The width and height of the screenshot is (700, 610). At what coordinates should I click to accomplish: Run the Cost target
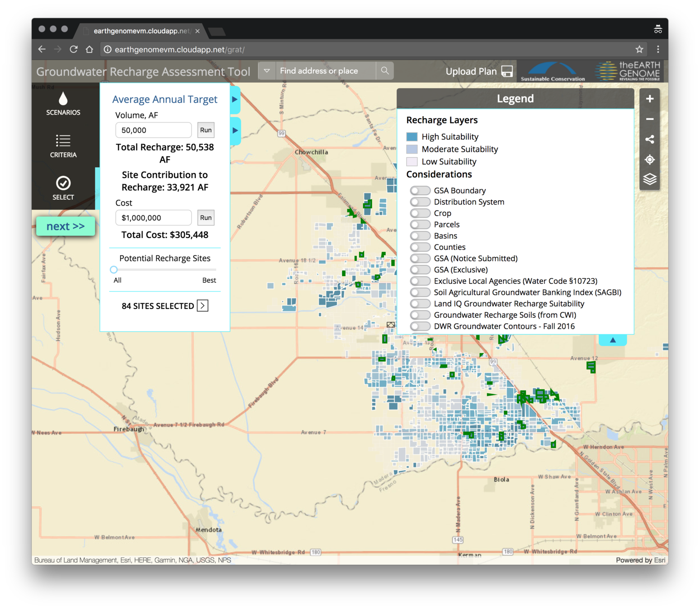tap(206, 218)
